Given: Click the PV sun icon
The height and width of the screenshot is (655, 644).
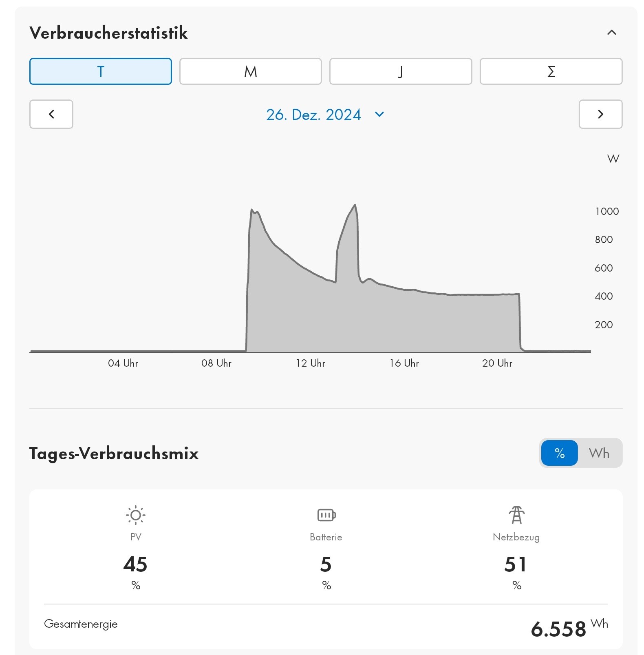Looking at the screenshot, I should click(x=136, y=515).
